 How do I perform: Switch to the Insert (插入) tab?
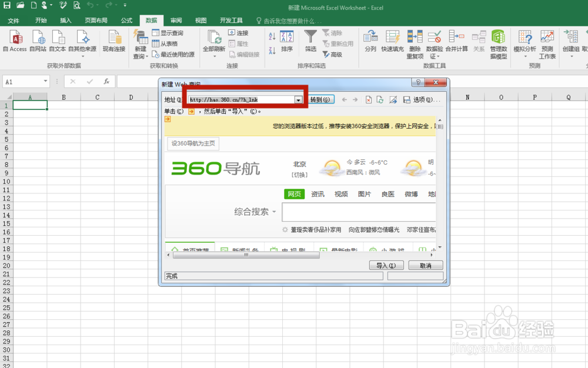point(66,21)
